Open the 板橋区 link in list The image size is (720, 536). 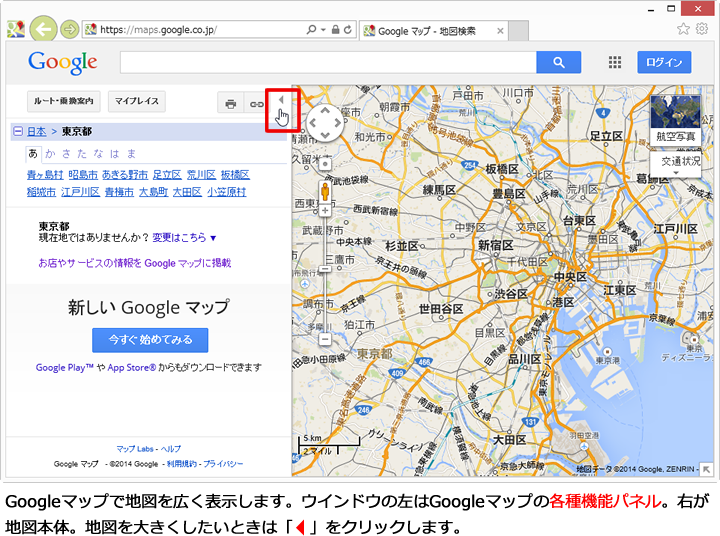pyautogui.click(x=235, y=175)
